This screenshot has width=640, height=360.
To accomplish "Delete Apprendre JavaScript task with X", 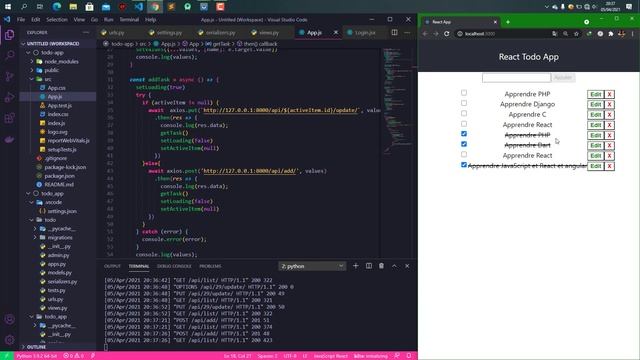I will pyautogui.click(x=609, y=166).
